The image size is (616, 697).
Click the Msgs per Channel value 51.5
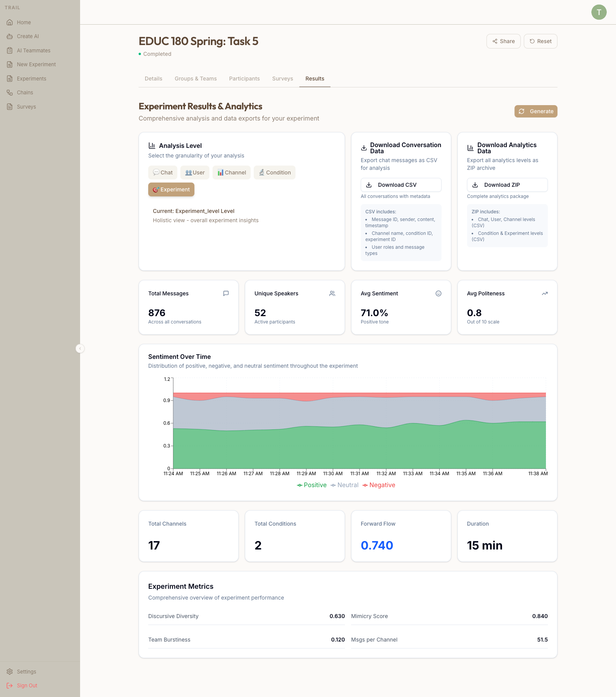(x=542, y=640)
